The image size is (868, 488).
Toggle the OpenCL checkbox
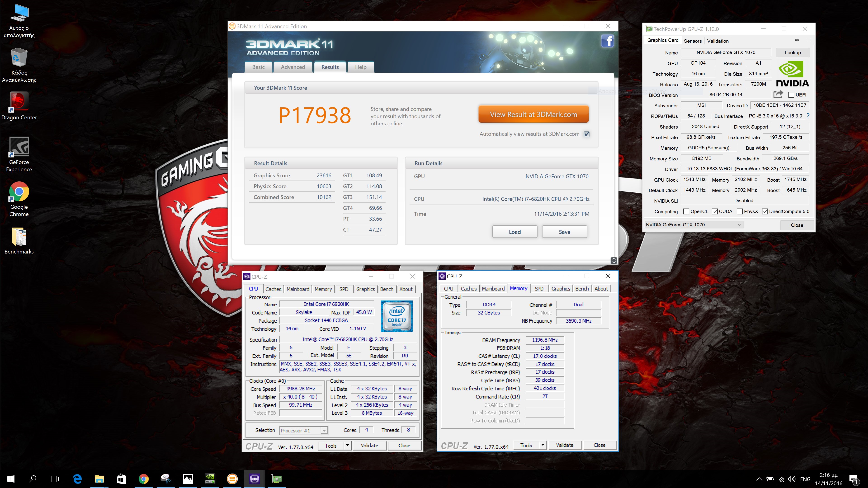click(x=686, y=211)
